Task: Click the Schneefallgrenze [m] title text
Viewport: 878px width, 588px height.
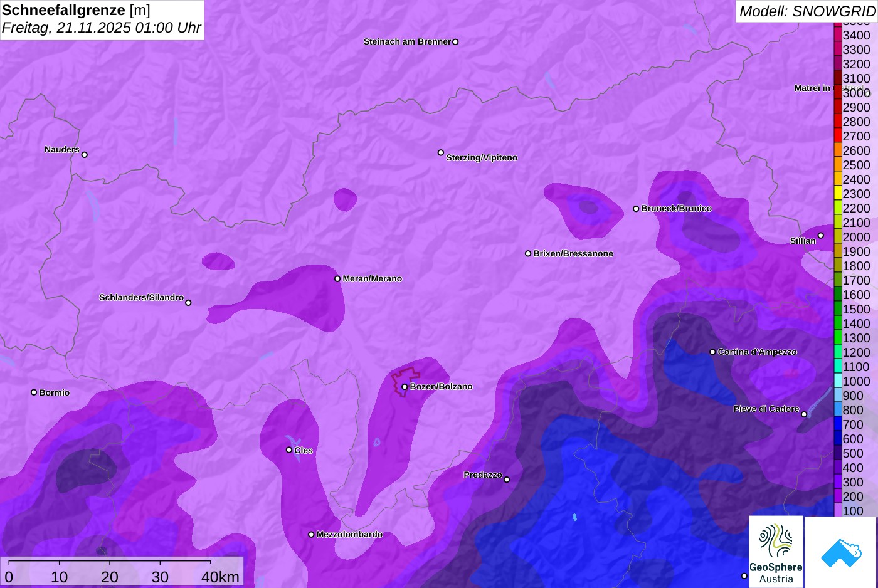Action: click(x=76, y=10)
